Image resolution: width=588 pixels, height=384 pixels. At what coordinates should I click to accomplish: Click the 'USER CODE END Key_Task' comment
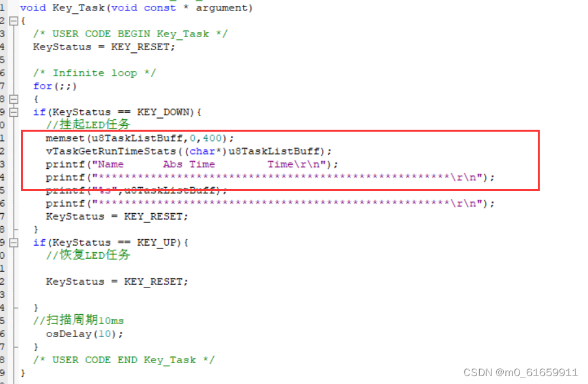tap(124, 361)
